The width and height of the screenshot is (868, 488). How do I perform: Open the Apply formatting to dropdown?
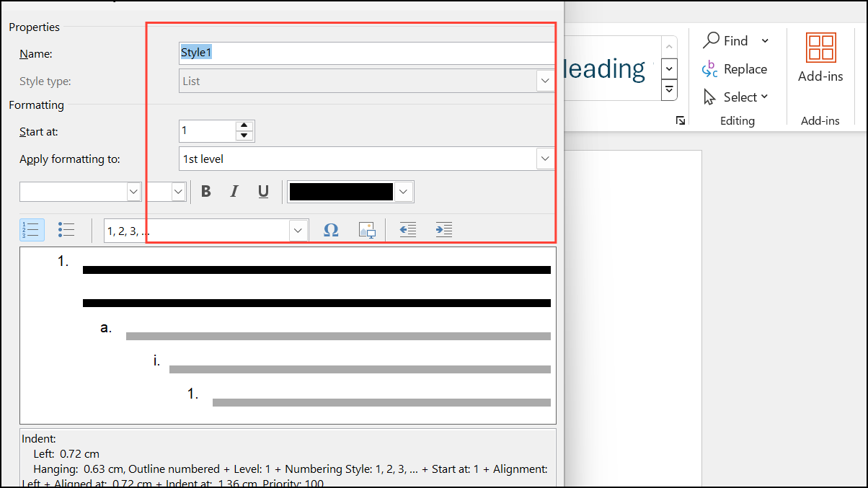(x=546, y=159)
